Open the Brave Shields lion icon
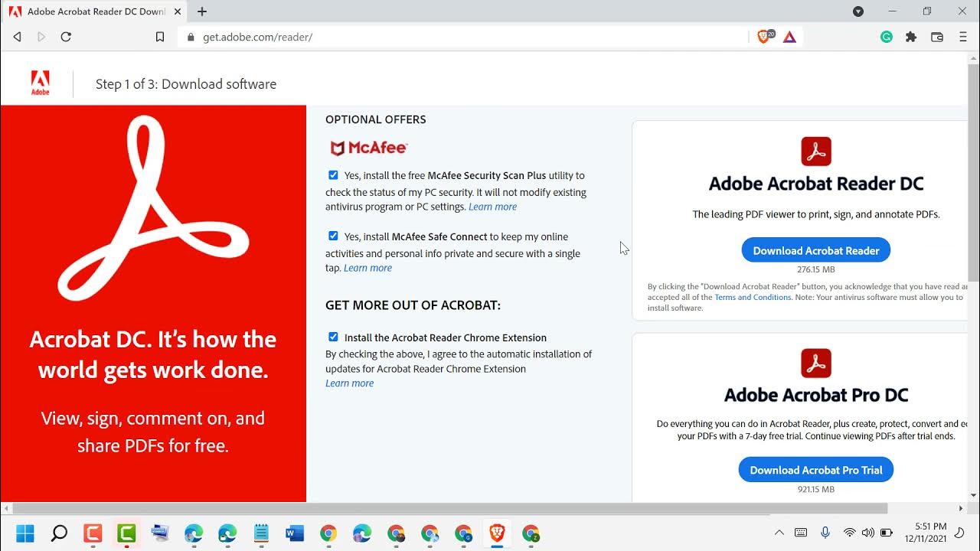This screenshot has height=551, width=980. tap(764, 37)
